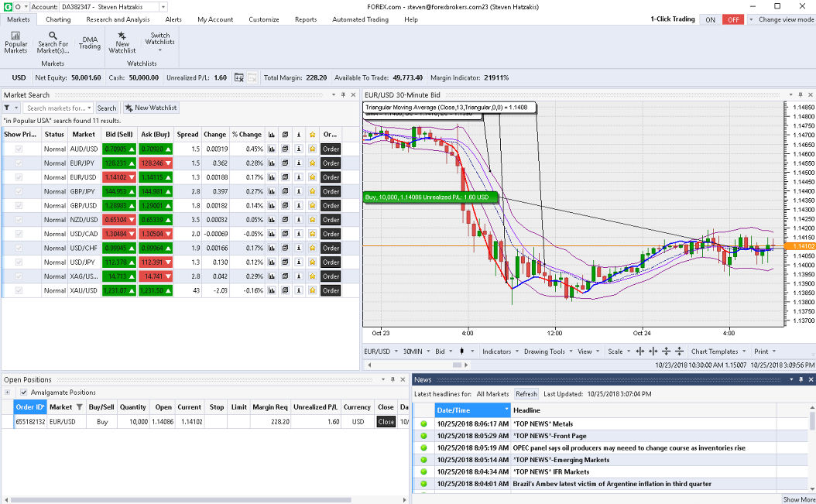View market info icon for GBP/USD

(x=299, y=205)
